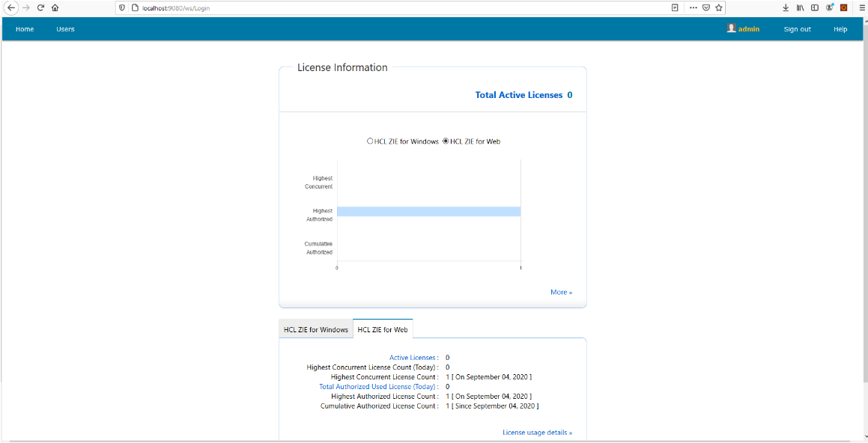The height and width of the screenshot is (443, 868).
Task: Show the sidebars icon
Action: [815, 7]
